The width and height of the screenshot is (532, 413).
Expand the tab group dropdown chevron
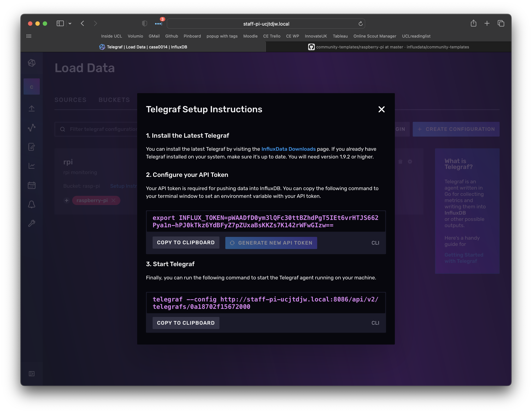pos(70,23)
